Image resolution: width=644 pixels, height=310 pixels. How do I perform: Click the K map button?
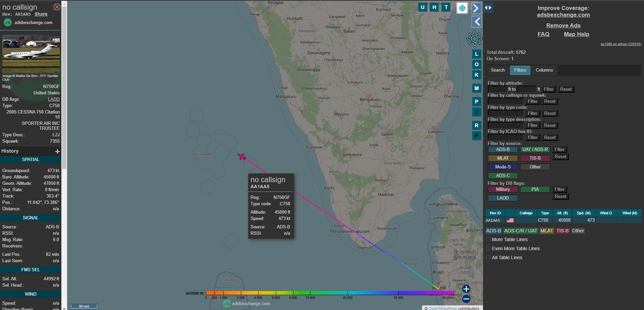coord(476,75)
